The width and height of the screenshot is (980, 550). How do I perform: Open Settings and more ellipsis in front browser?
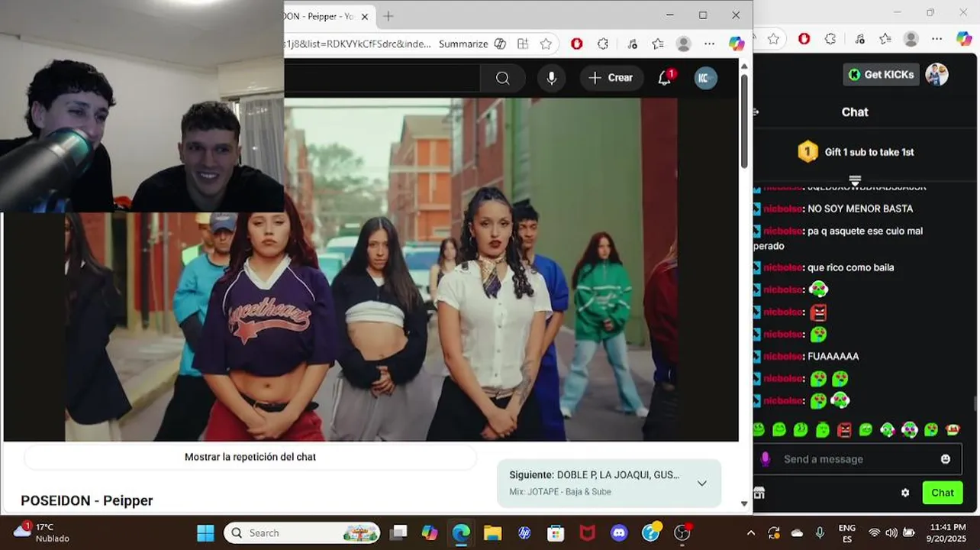click(x=709, y=44)
